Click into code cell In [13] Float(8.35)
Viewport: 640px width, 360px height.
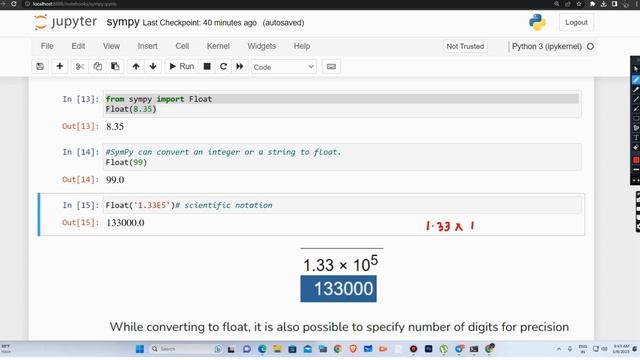click(x=342, y=104)
